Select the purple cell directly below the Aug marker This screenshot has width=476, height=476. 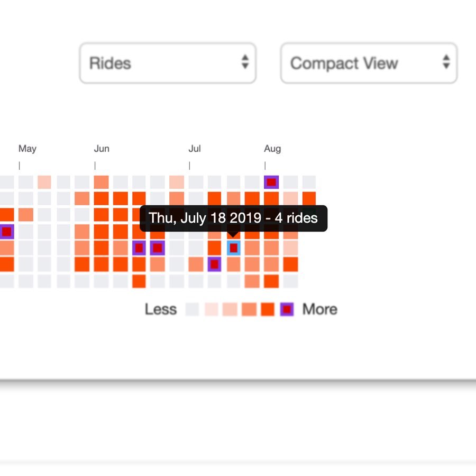pos(271,182)
